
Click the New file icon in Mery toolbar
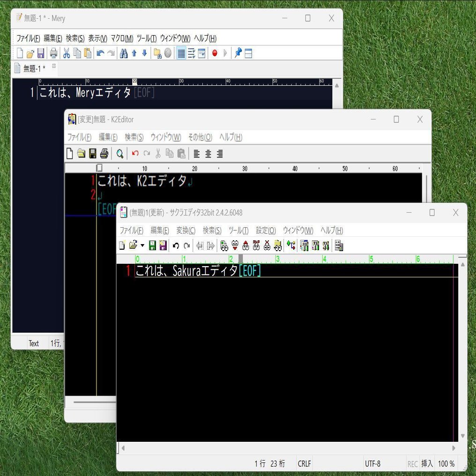pyautogui.click(x=20, y=53)
